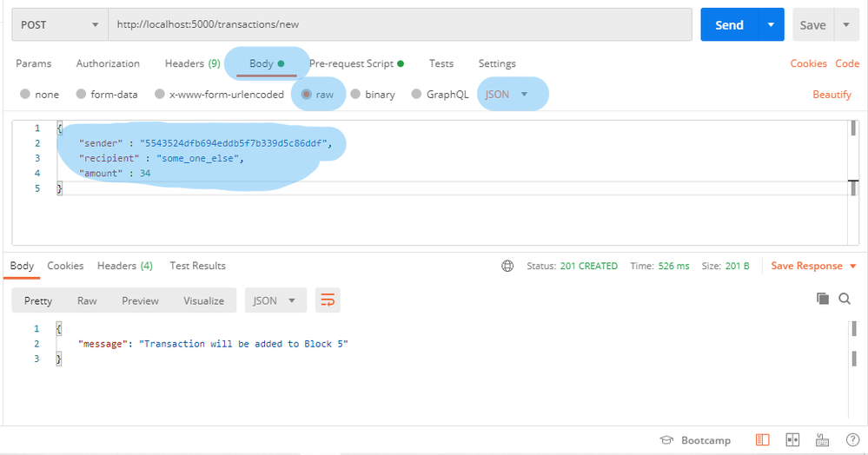
Task: Select the Visualize response view
Action: click(x=203, y=300)
